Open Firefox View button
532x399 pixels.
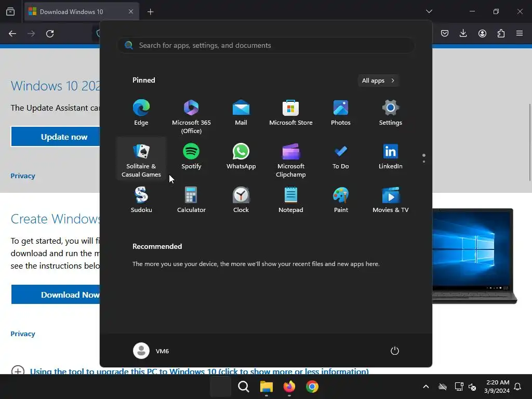click(x=10, y=11)
